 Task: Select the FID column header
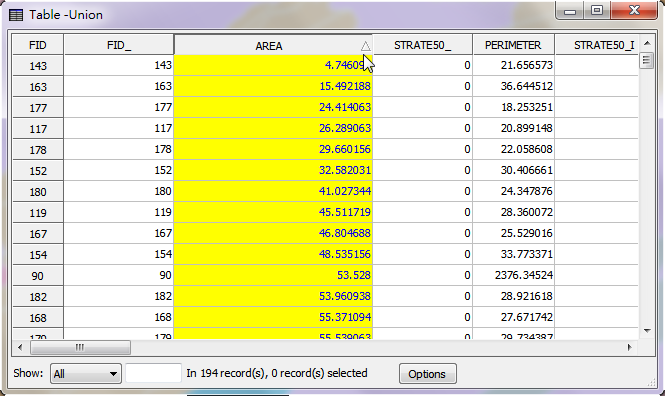(38, 45)
